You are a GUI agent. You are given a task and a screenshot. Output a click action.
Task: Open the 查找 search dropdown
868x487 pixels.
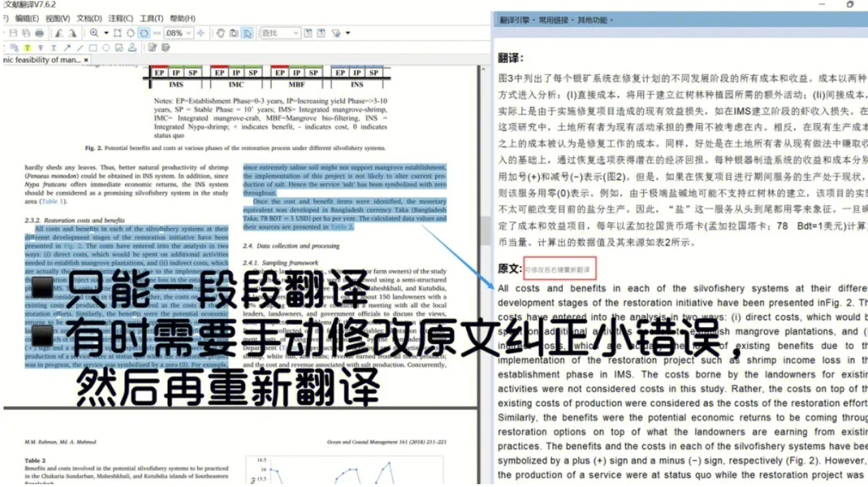tap(296, 33)
